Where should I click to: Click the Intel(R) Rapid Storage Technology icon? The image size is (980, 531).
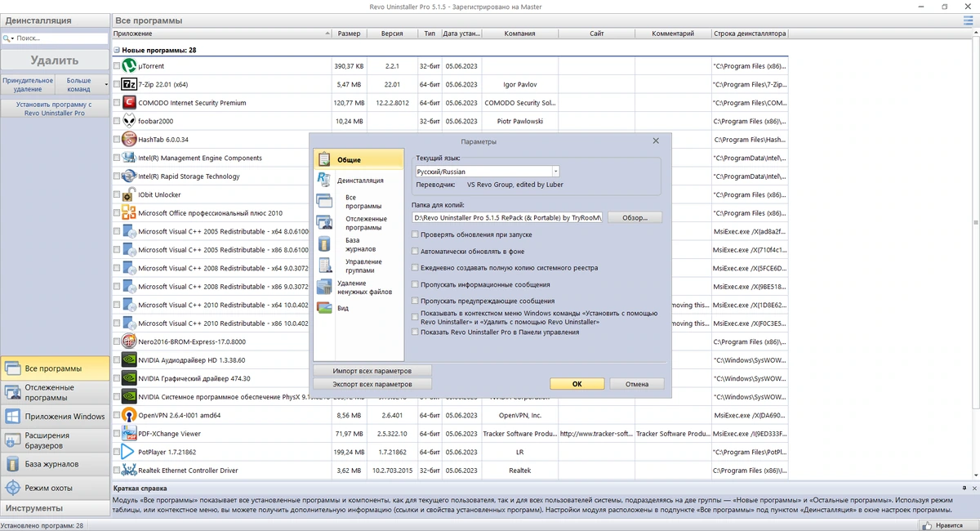pyautogui.click(x=129, y=176)
